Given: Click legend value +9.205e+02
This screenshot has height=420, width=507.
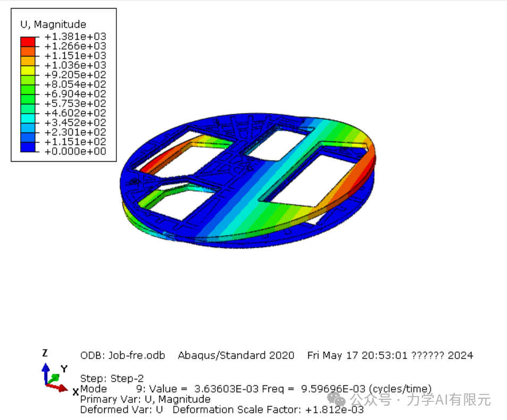Looking at the screenshot, I should coord(75,75).
